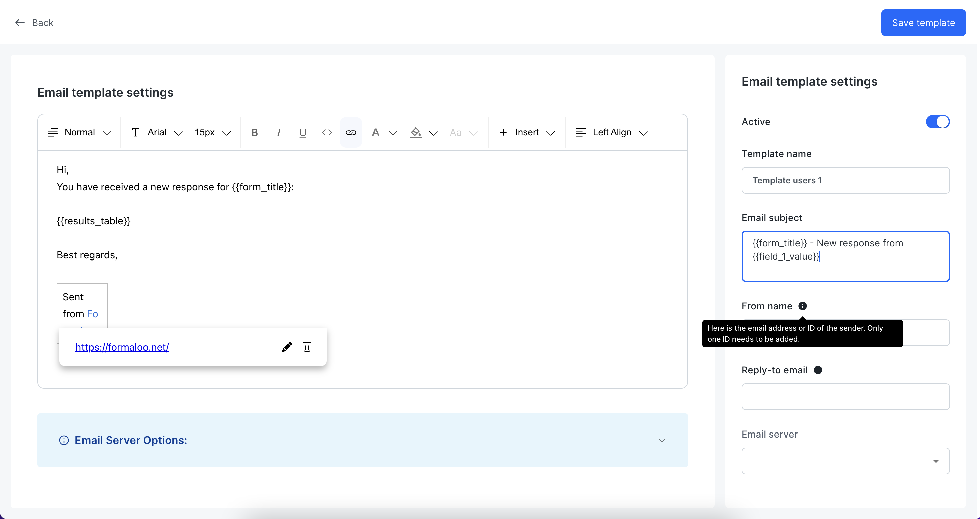This screenshot has width=980, height=519.
Task: Open the Normal paragraph style dropdown
Action: tap(80, 132)
